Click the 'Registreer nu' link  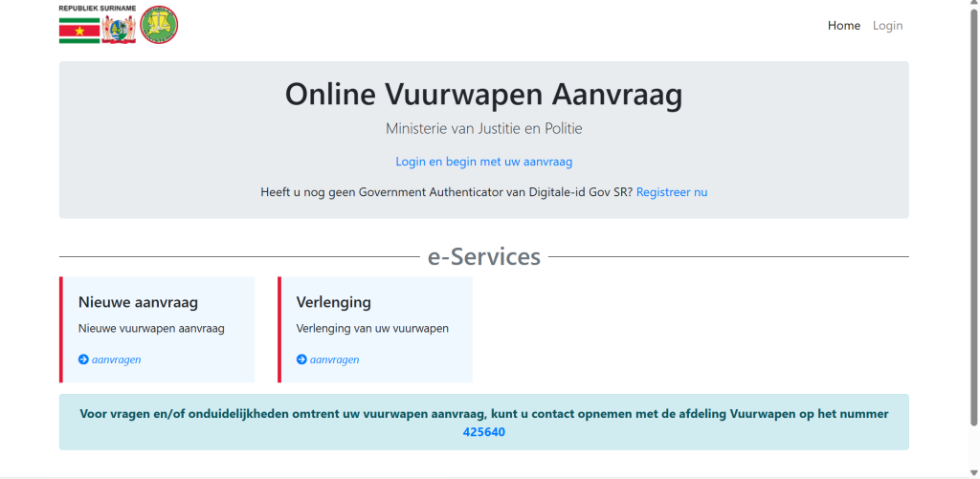(672, 192)
